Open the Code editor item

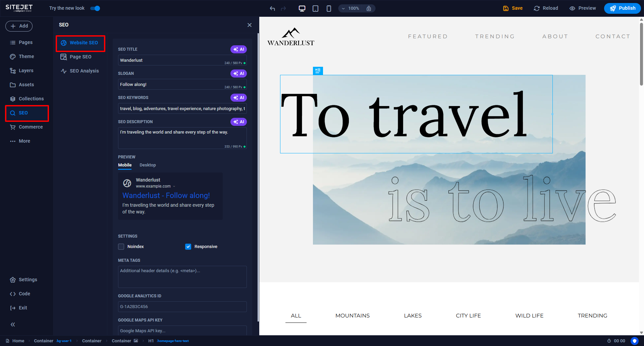(x=20, y=294)
